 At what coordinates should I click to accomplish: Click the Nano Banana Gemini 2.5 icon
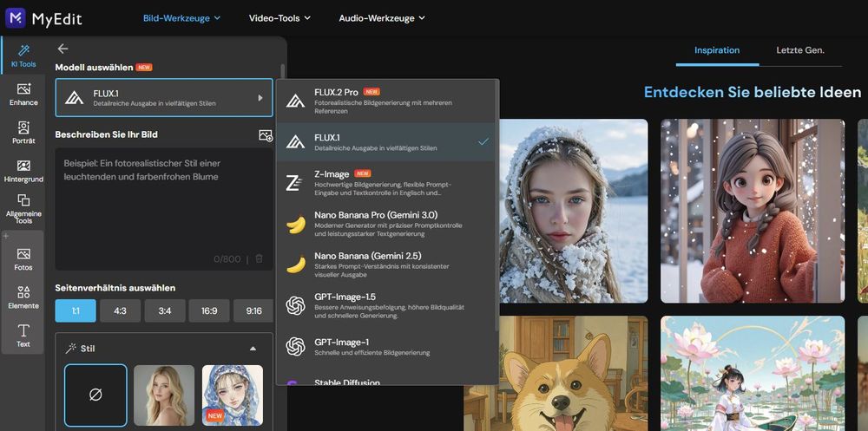click(x=296, y=264)
